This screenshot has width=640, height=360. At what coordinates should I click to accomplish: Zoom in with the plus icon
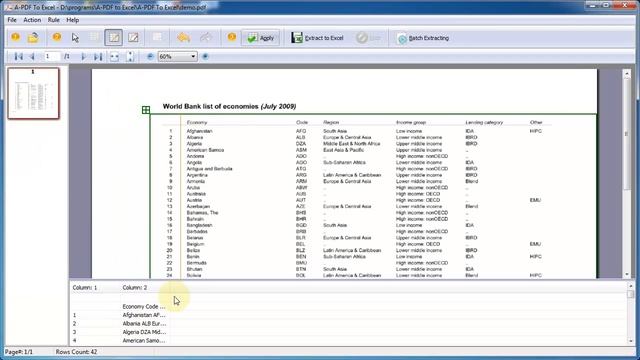tap(205, 56)
